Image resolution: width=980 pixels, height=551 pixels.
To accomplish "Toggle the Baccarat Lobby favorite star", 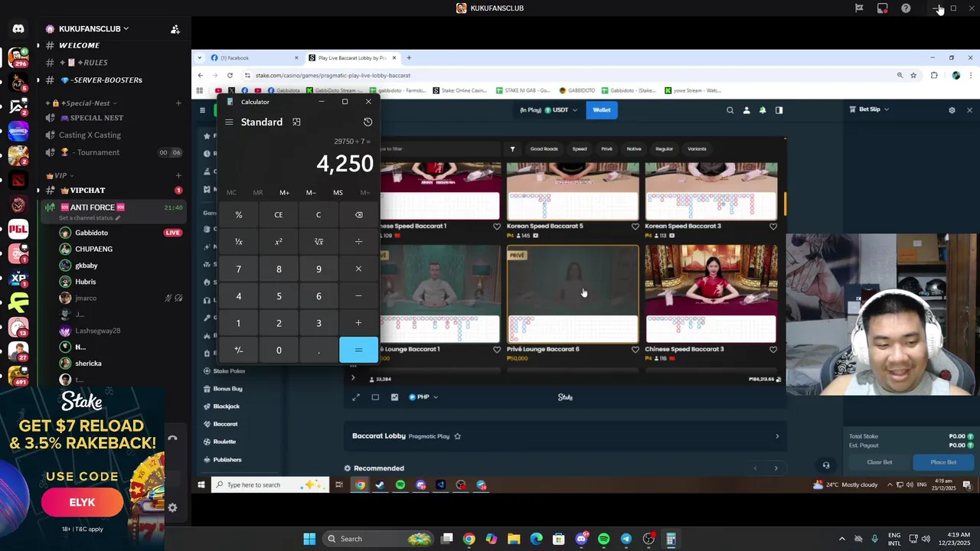I will (x=458, y=436).
